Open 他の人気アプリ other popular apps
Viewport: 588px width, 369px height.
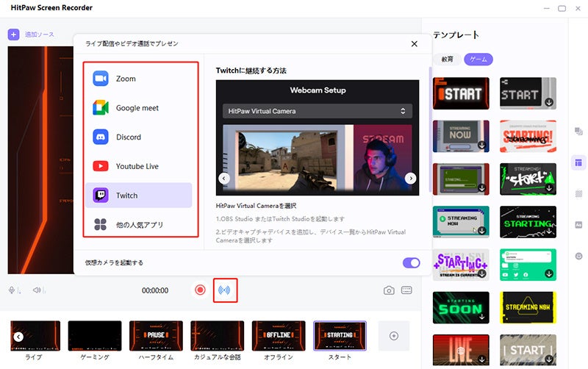[x=139, y=225]
